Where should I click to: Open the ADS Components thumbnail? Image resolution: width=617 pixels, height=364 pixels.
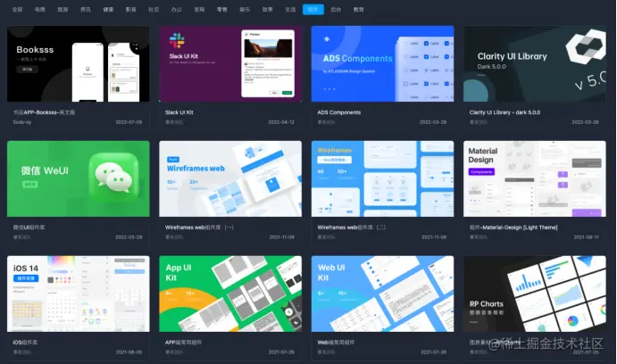click(382, 63)
